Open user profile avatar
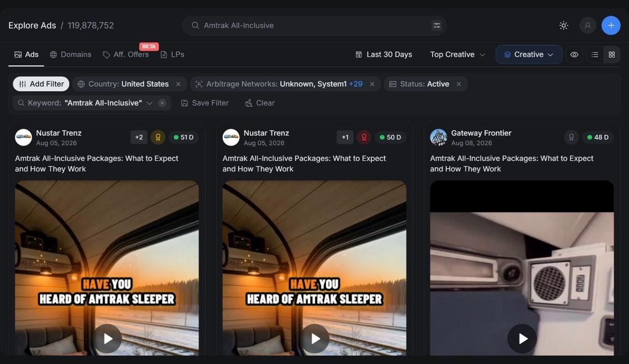Screen dimensions: 629x364 click(x=588, y=25)
